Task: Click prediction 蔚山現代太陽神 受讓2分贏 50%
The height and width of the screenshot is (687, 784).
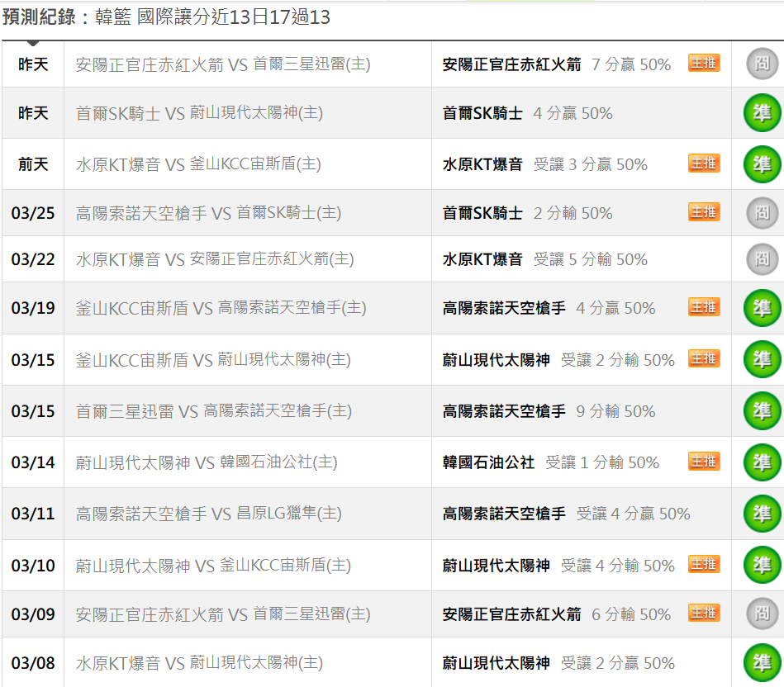Action: coord(558,663)
